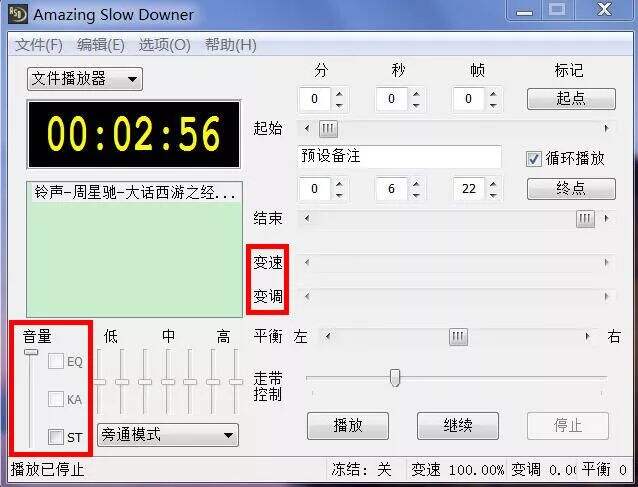
Task: Enable the EQ checkbox
Action: pyautogui.click(x=56, y=361)
